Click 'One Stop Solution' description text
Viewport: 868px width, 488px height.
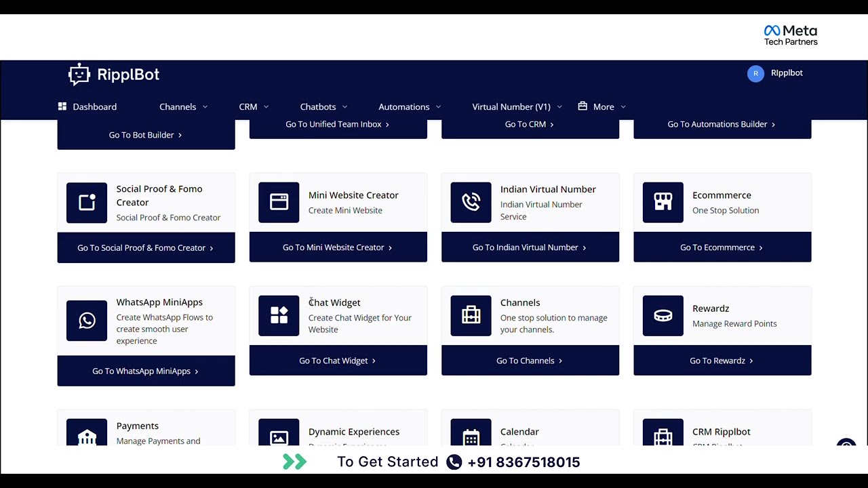point(726,211)
